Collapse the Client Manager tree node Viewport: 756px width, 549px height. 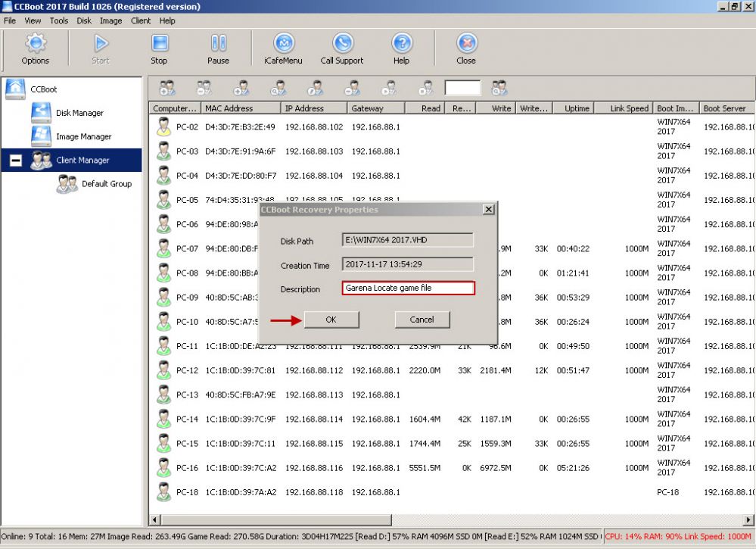15,161
